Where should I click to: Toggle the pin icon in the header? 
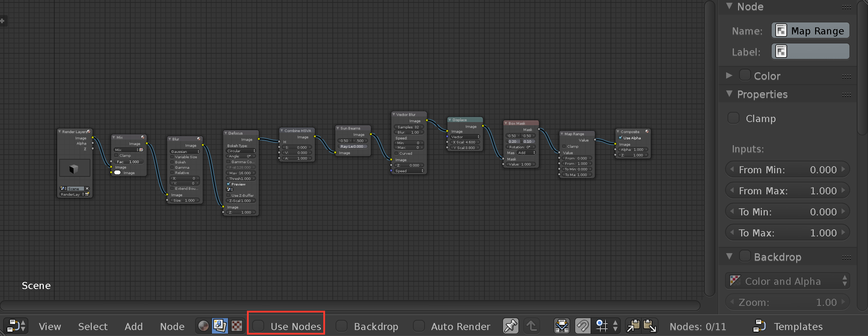[510, 326]
